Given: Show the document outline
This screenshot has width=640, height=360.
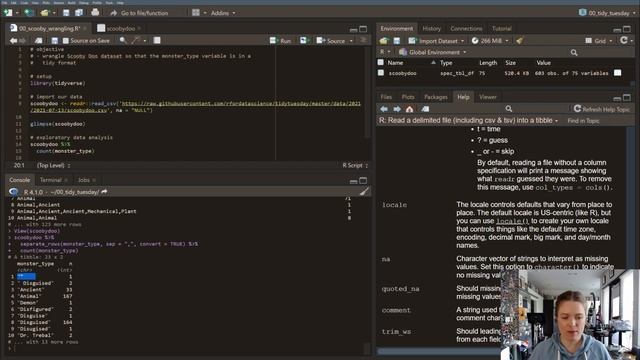Looking at the screenshot, I should click(363, 40).
